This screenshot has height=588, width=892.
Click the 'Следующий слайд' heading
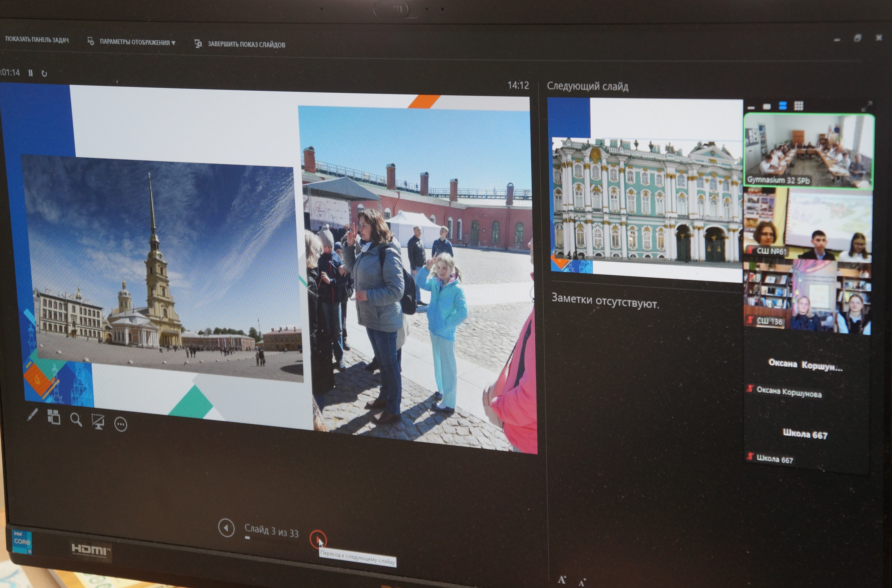(587, 86)
